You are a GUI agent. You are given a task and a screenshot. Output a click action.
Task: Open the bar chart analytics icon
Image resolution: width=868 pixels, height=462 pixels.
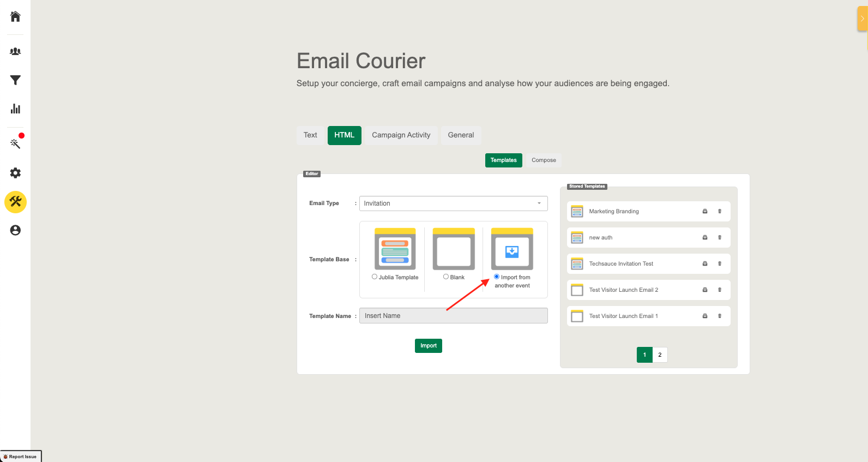(x=15, y=109)
